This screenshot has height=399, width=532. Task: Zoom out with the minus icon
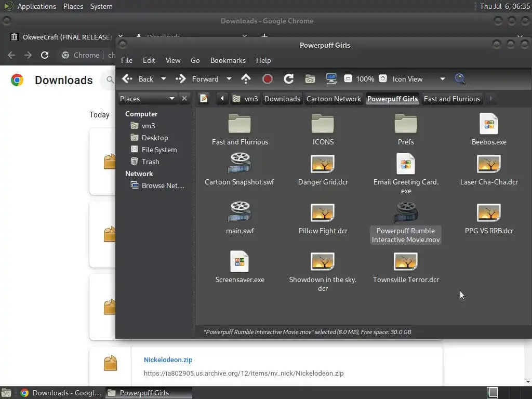coord(348,79)
